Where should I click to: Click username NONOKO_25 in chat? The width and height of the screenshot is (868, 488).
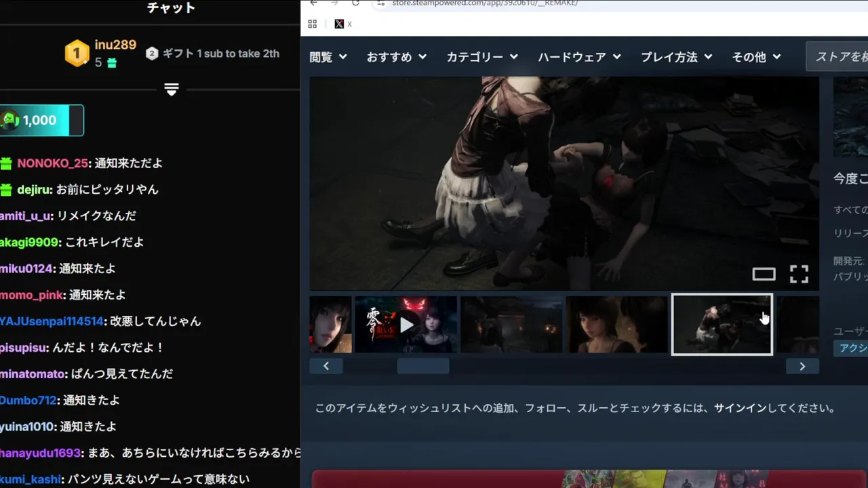tap(52, 163)
